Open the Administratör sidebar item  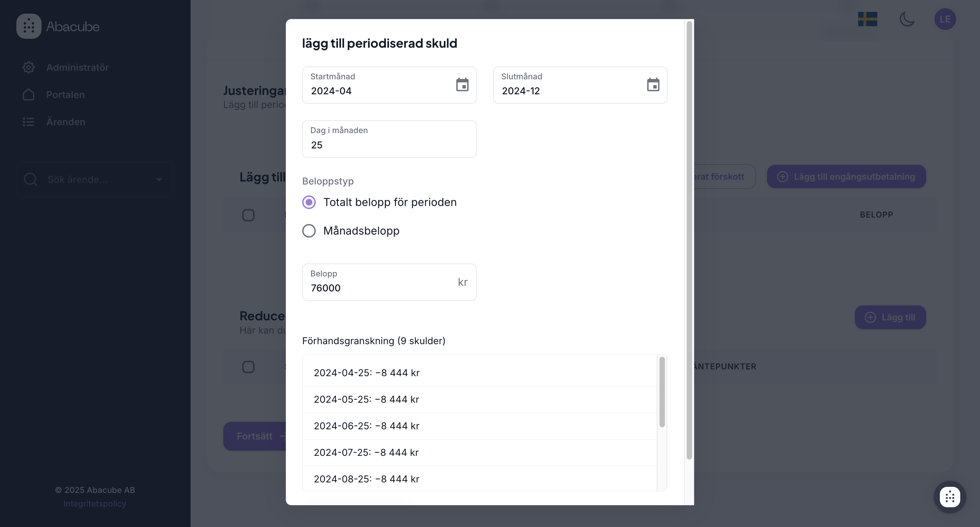[x=77, y=67]
